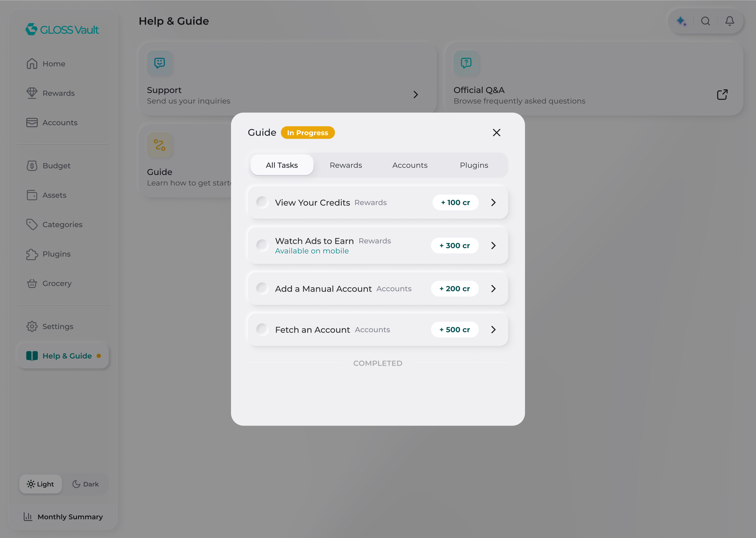The height and width of the screenshot is (538, 756).
Task: Open the Home sidebar icon
Action: [32, 64]
